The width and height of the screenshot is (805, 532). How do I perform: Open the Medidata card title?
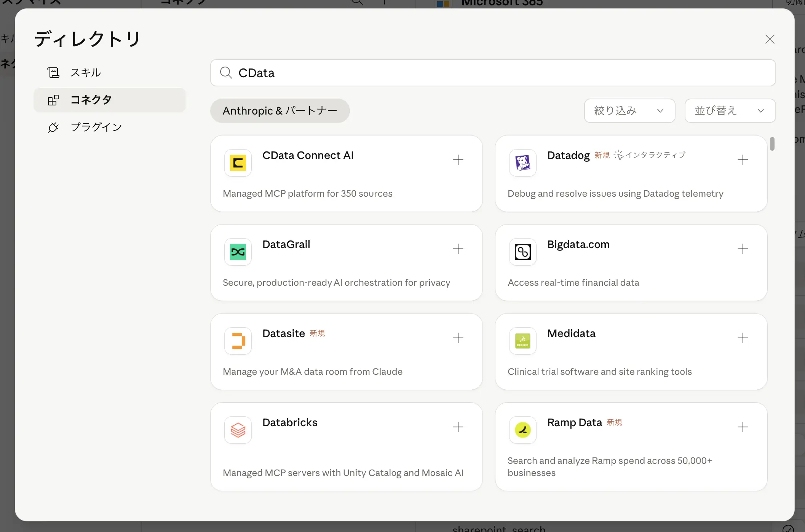coord(571,333)
